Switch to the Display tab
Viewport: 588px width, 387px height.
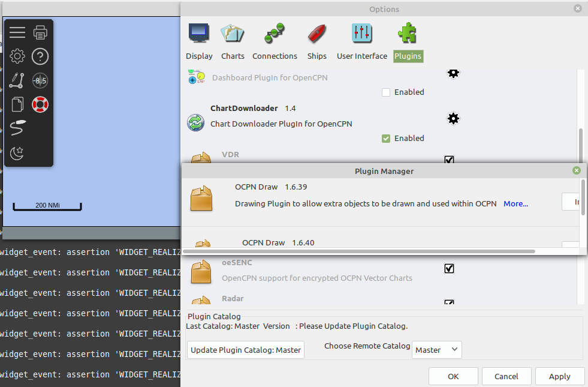[x=199, y=40]
